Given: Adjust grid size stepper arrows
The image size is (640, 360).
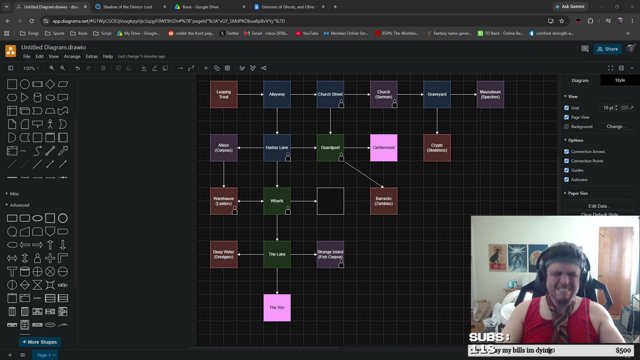Looking at the screenshot, I should [x=616, y=108].
